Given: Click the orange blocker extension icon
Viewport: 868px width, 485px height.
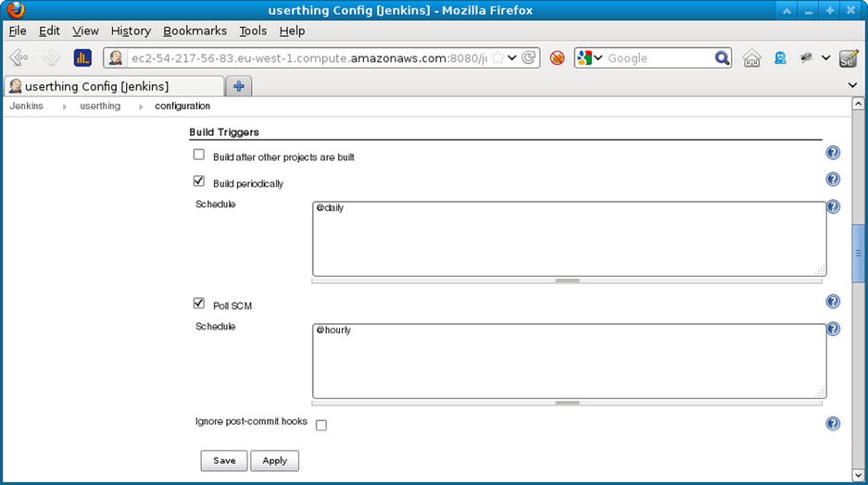Looking at the screenshot, I should tap(557, 57).
